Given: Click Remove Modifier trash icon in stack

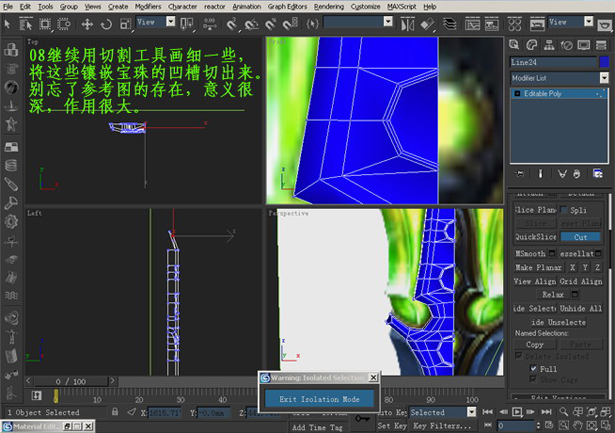Looking at the screenshot, I should point(579,174).
